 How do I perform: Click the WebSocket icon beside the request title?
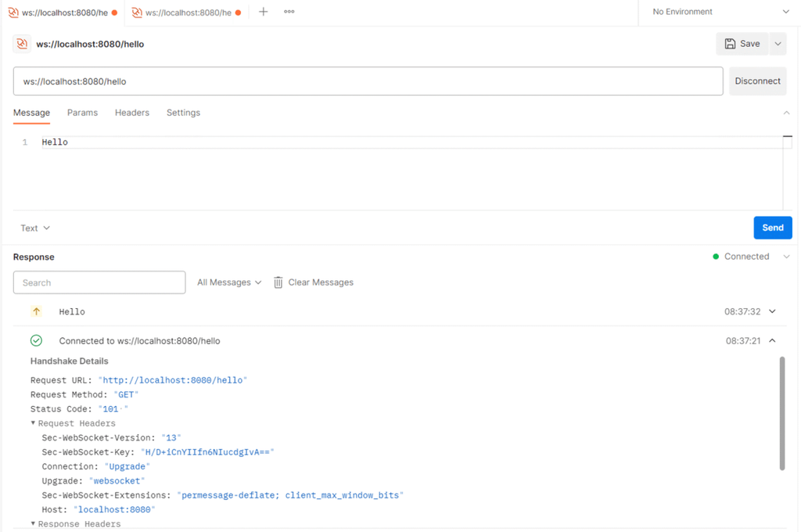[x=22, y=44]
